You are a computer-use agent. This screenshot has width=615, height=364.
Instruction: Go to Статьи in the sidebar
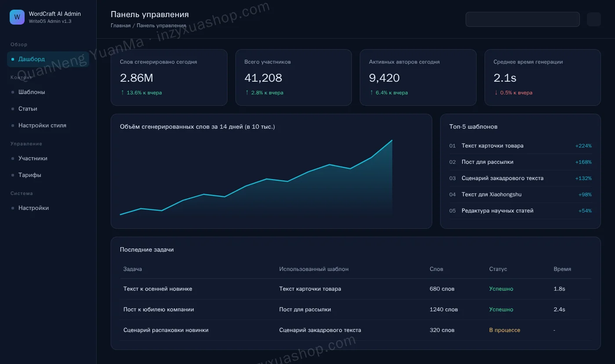(48, 109)
